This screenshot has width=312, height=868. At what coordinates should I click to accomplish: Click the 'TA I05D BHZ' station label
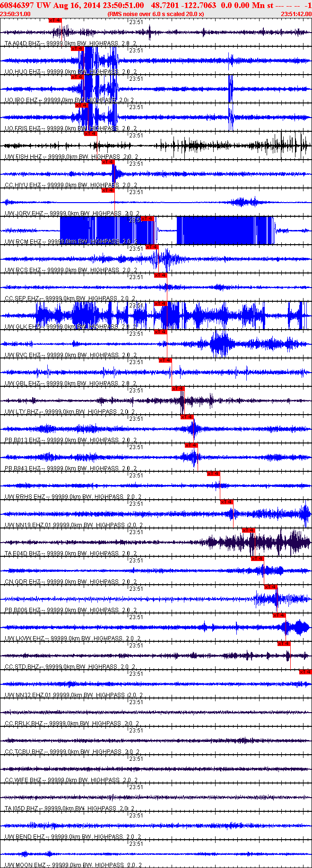pyautogui.click(x=22, y=808)
